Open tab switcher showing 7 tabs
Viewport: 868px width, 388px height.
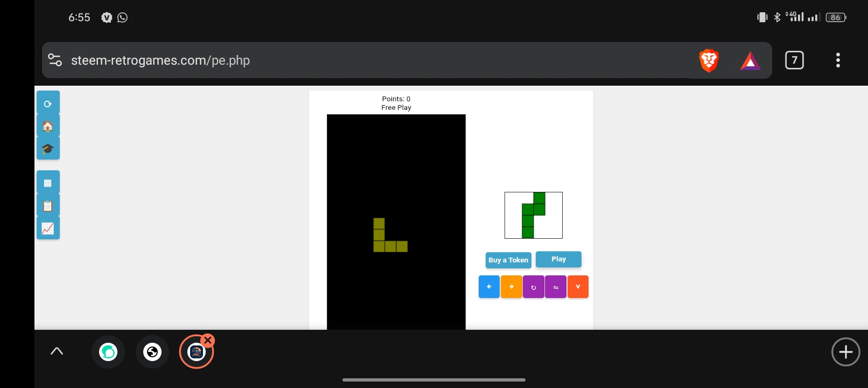(x=794, y=60)
